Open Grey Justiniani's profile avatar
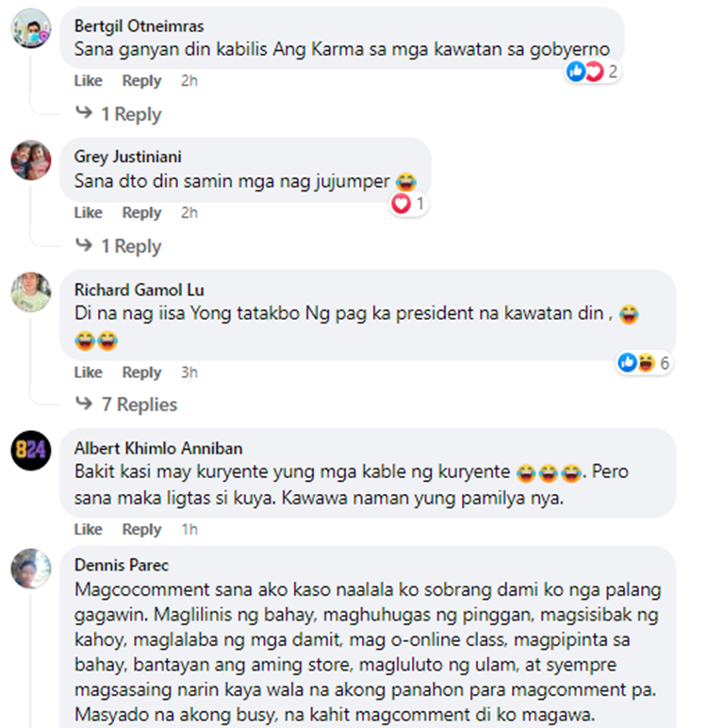This screenshot has width=707, height=728. pyautogui.click(x=31, y=160)
